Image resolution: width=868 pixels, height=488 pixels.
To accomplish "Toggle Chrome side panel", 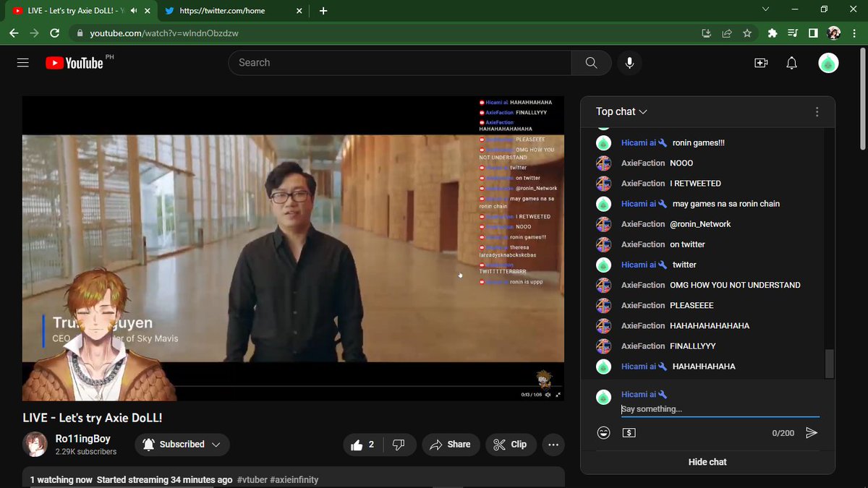I will (813, 33).
